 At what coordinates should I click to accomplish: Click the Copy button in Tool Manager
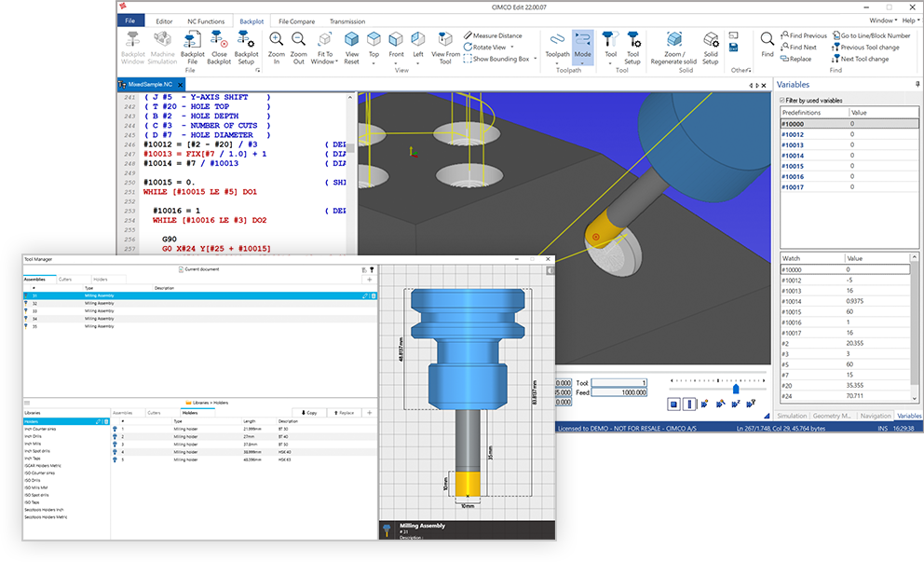click(x=309, y=413)
